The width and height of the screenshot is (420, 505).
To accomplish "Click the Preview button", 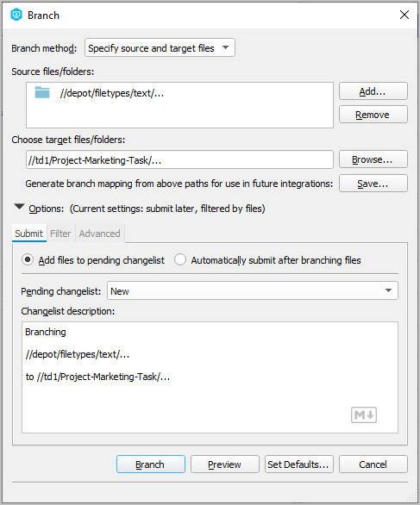I will point(225,464).
